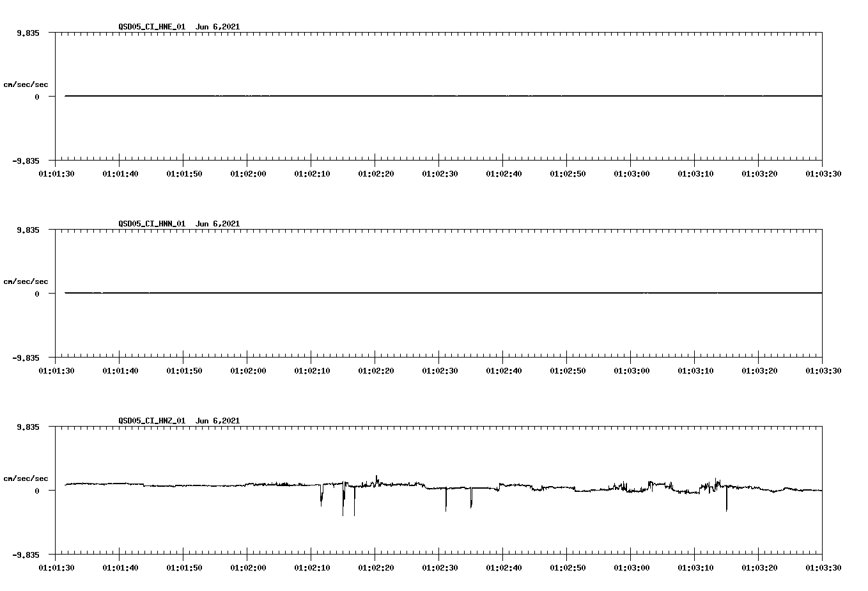This screenshot has height=591, width=868.
Task: Click 01:03:00 time label under HNE chart
Action: pos(632,173)
